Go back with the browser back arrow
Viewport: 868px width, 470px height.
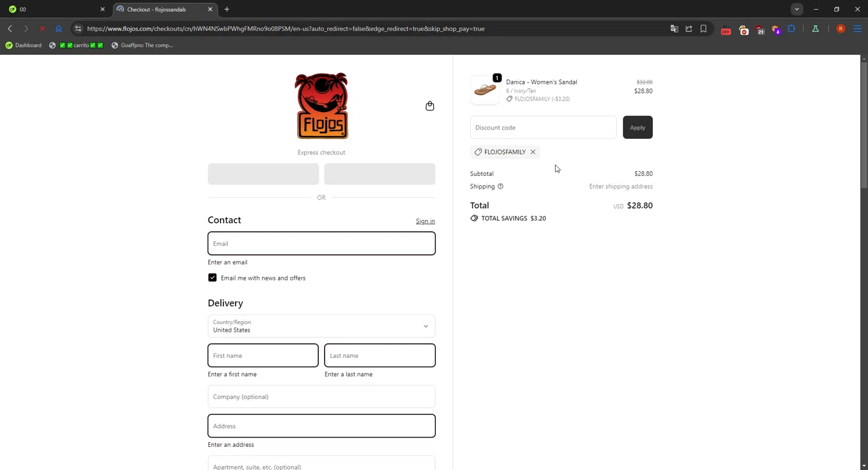tap(10, 28)
